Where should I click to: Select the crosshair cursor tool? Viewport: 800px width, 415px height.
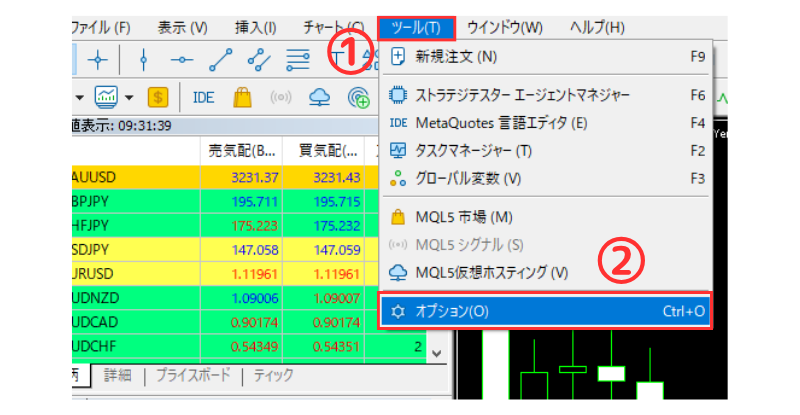pyautogui.click(x=97, y=60)
